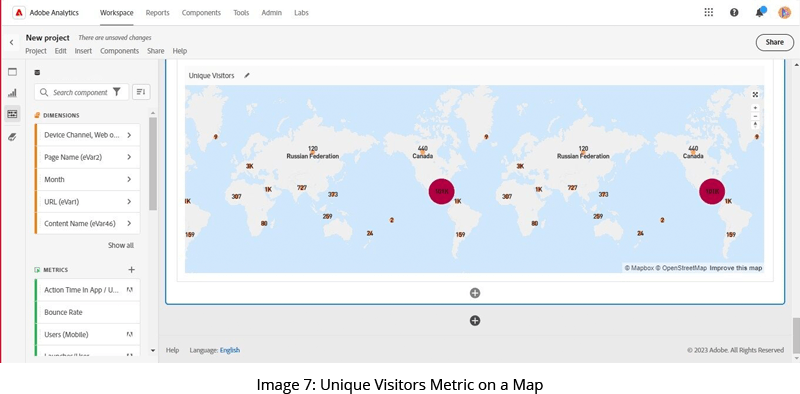Open the help question-mark icon
This screenshot has height=394, width=800.
click(x=734, y=13)
